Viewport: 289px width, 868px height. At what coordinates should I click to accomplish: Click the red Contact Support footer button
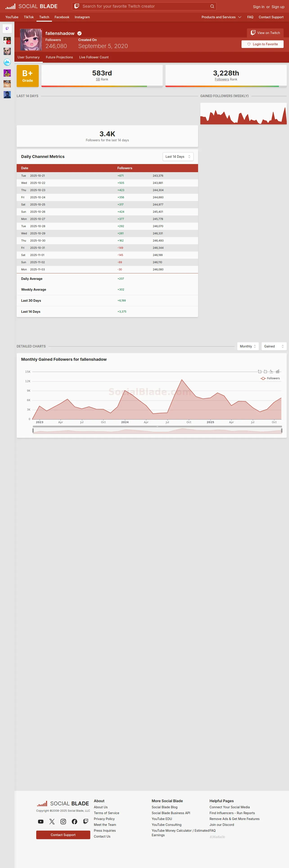coord(63,835)
